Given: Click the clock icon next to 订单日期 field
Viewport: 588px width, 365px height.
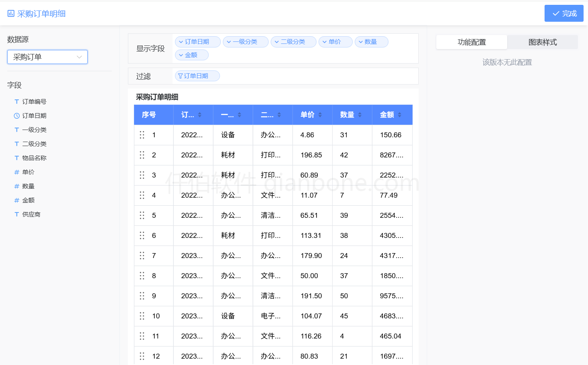Looking at the screenshot, I should click(x=16, y=115).
